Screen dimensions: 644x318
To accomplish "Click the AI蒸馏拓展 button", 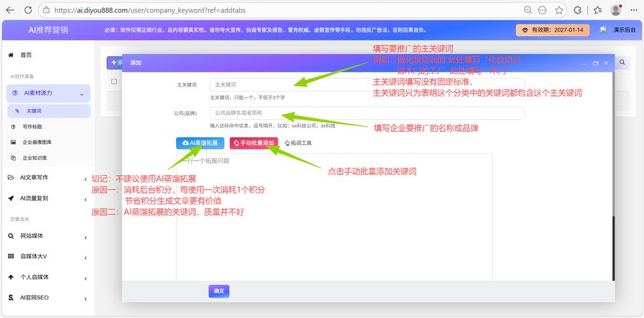I will point(200,143).
